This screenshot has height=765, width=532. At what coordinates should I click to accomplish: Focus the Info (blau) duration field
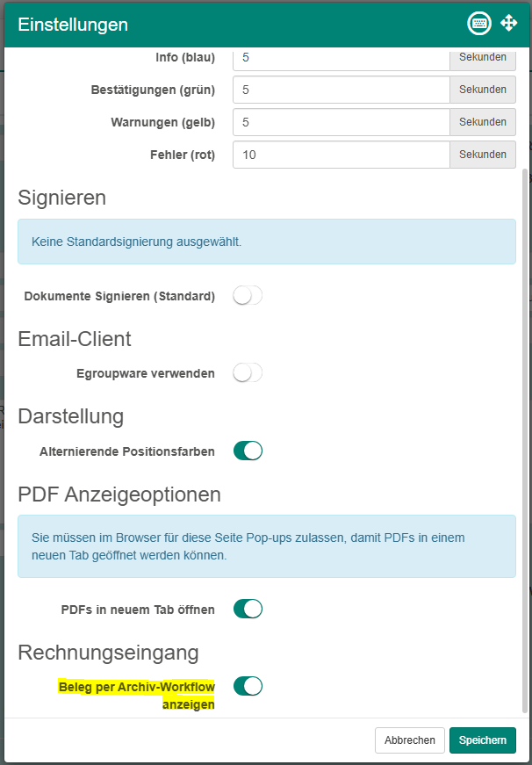pos(341,57)
